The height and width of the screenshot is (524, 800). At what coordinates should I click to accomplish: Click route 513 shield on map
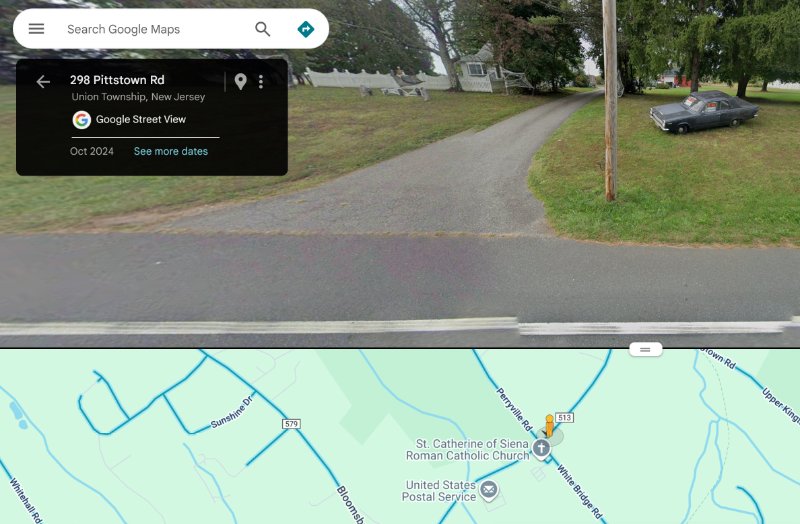564,417
